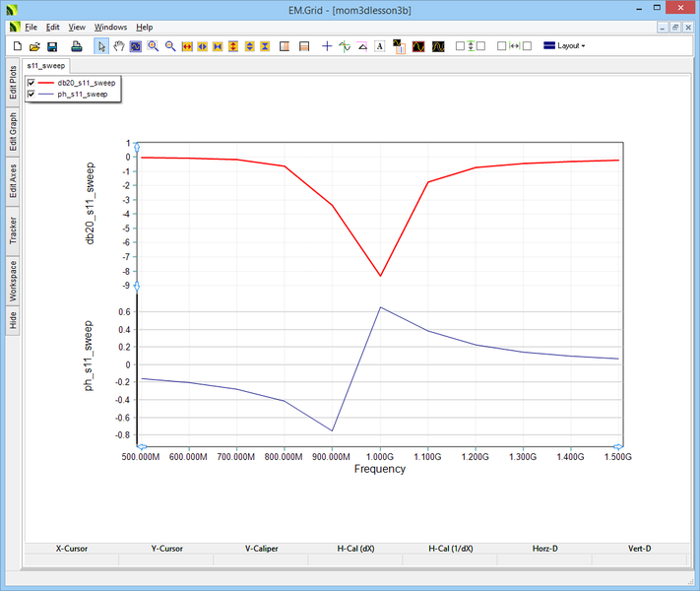Click the print icon in toolbar
Image resolution: width=700 pixels, height=591 pixels.
click(x=76, y=46)
